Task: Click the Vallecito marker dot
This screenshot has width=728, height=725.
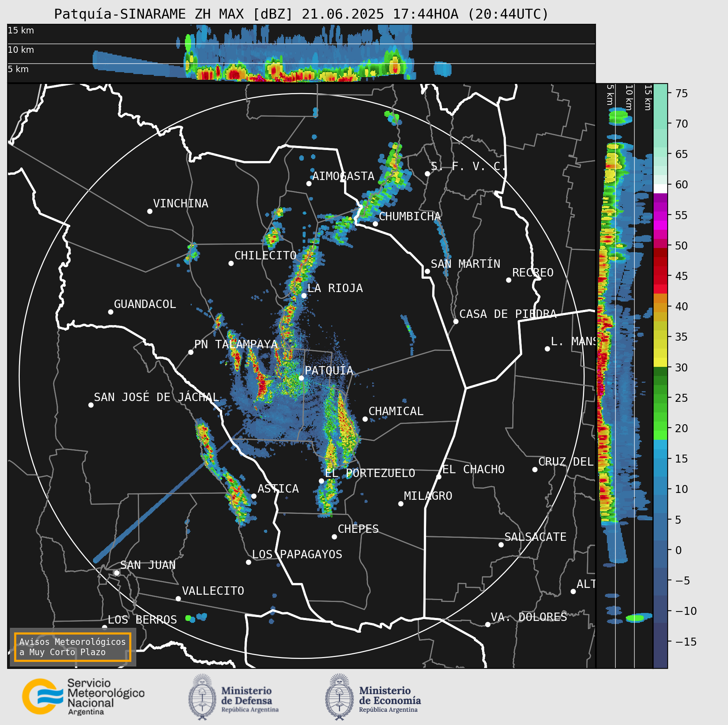Action: pyautogui.click(x=178, y=599)
